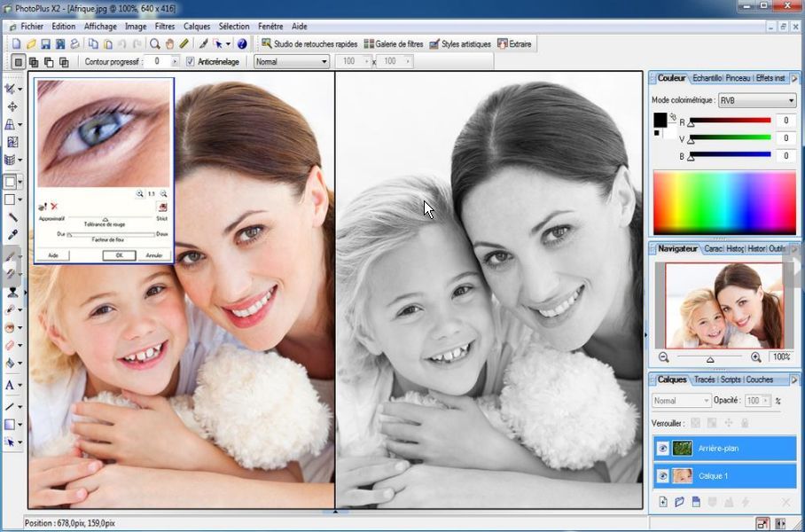Viewport: 805px width, 532px height.
Task: Click the Save icon in the toolbar
Action: pyautogui.click(x=47, y=43)
